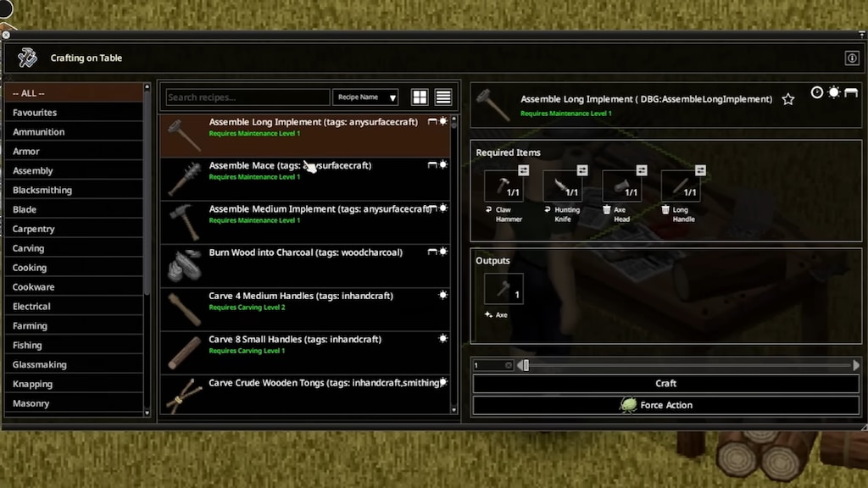Clear the craft quantity field
The image size is (868, 488).
pos(509,365)
